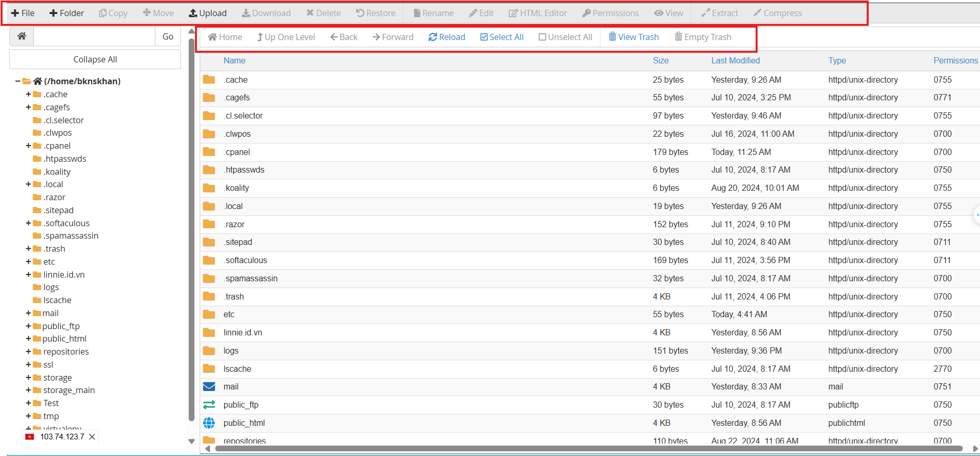Sort by Size column header
Viewport: 980px width, 456px height.
click(661, 60)
